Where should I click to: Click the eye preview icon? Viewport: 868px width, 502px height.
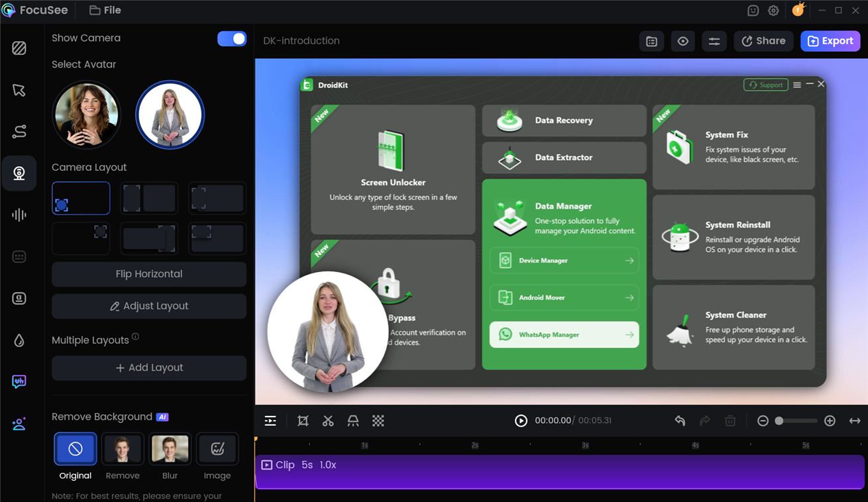(682, 41)
